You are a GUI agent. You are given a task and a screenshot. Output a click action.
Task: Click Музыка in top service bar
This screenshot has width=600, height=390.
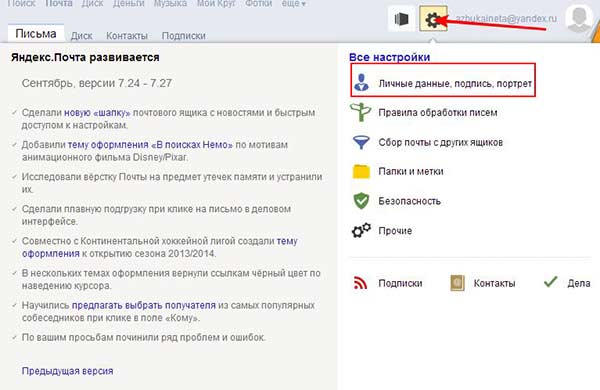point(170,3)
